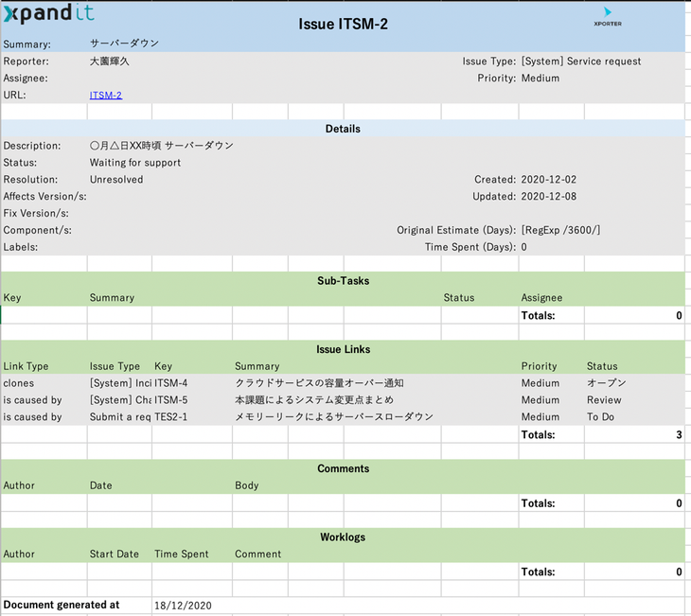
Task: Click the Comments Totals value 0
Action: coord(679,503)
